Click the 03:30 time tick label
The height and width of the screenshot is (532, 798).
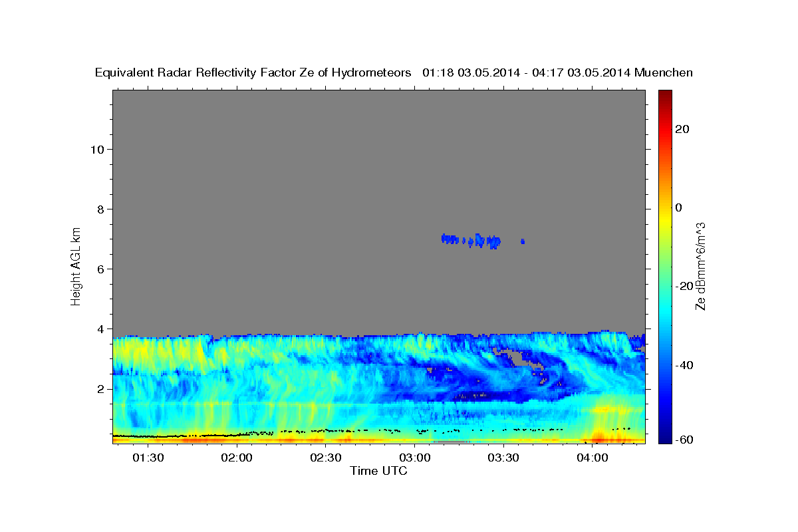pyautogui.click(x=503, y=458)
